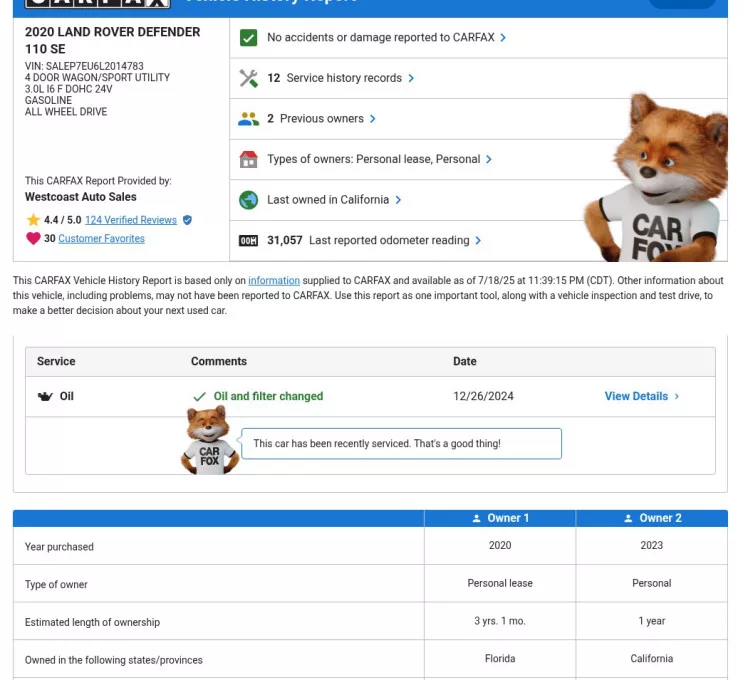Click the gold star rating icon
This screenshot has height=680, width=743.
click(x=33, y=220)
